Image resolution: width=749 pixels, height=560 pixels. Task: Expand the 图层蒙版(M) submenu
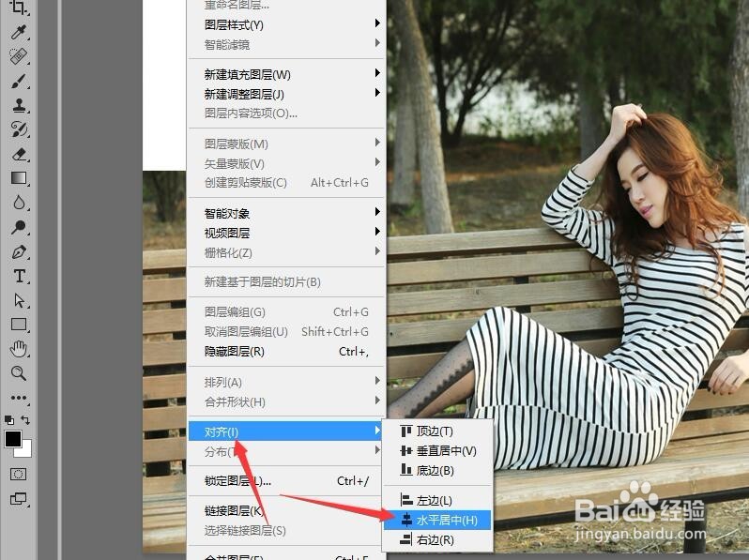pos(285,144)
